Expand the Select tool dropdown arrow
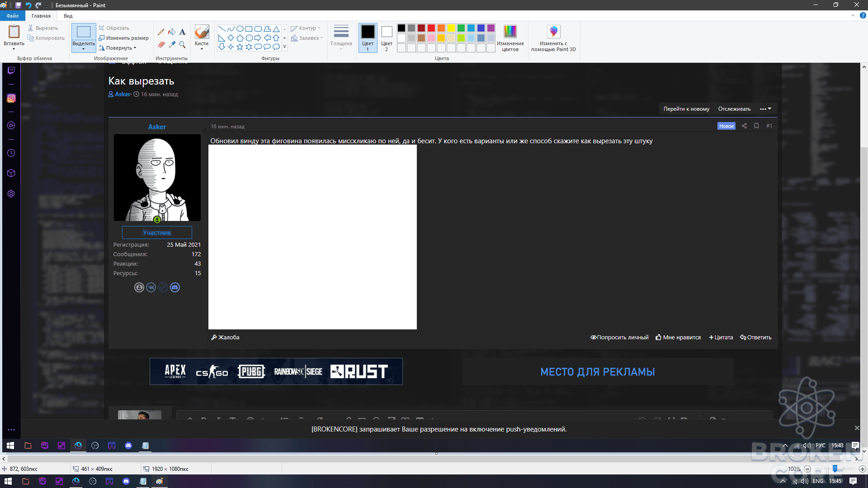Screen dimensions: 868x488 pos(84,49)
